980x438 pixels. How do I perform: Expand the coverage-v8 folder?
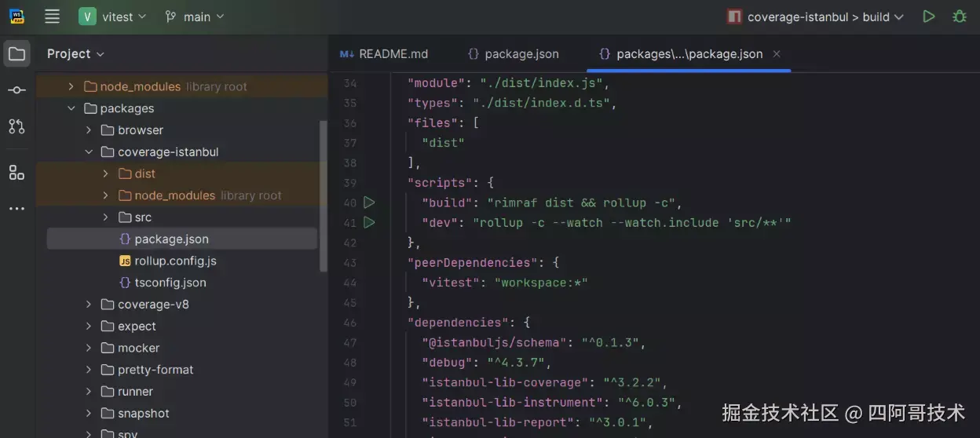point(89,305)
